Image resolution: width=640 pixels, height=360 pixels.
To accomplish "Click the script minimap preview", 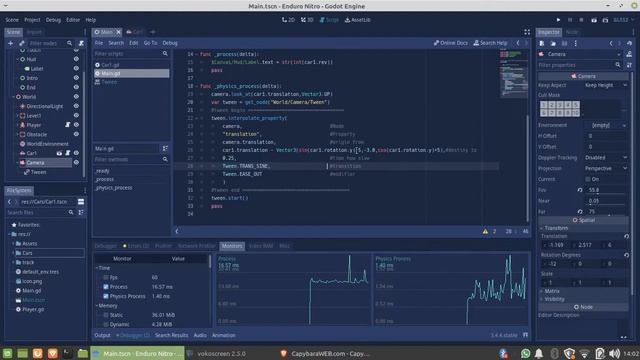I will coord(513,73).
